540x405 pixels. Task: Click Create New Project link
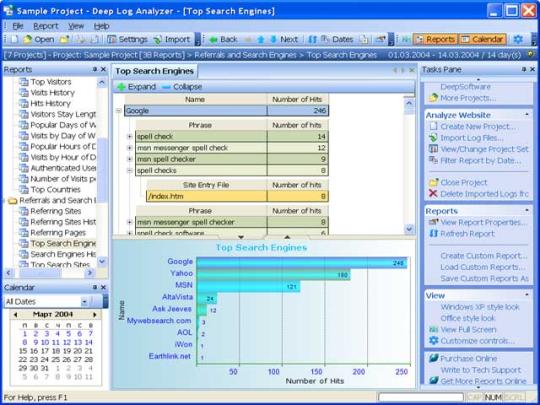pos(478,127)
